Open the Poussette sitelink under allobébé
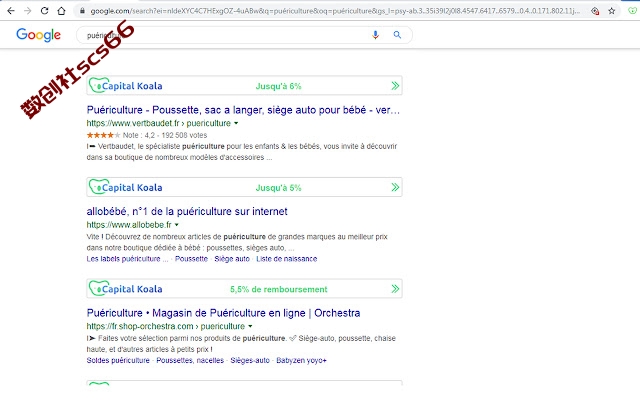640x400 pixels. [191, 259]
